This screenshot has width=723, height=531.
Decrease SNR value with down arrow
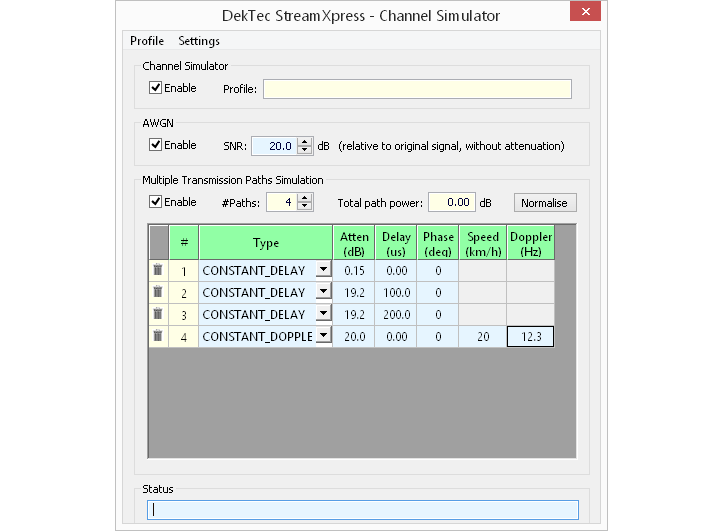point(304,150)
